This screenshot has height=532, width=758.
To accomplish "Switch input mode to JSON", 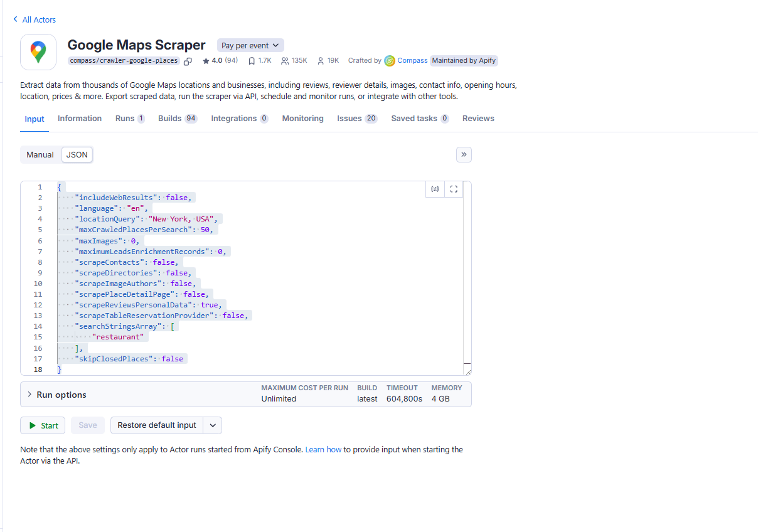I will [x=77, y=155].
